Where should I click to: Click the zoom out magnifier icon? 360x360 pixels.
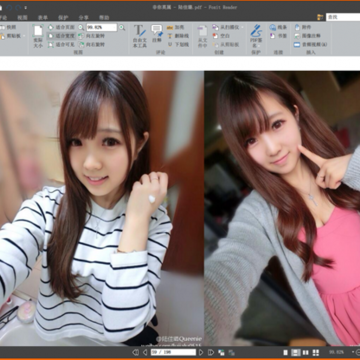[81, 27]
